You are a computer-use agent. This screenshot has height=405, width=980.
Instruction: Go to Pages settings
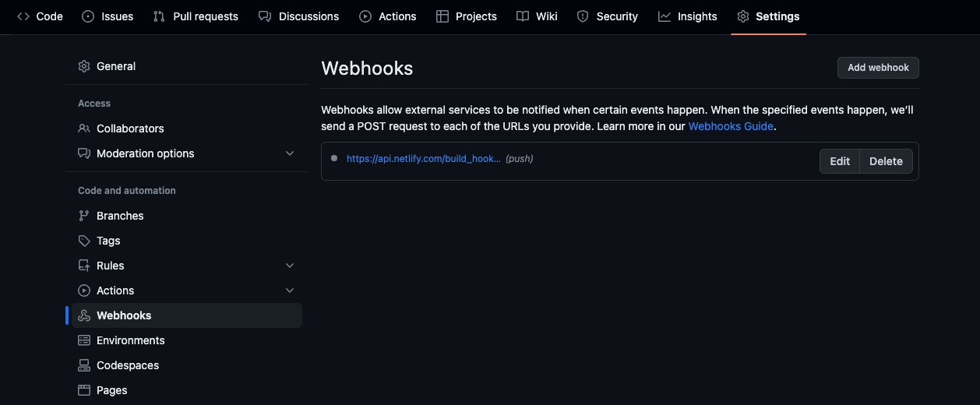tap(187, 390)
